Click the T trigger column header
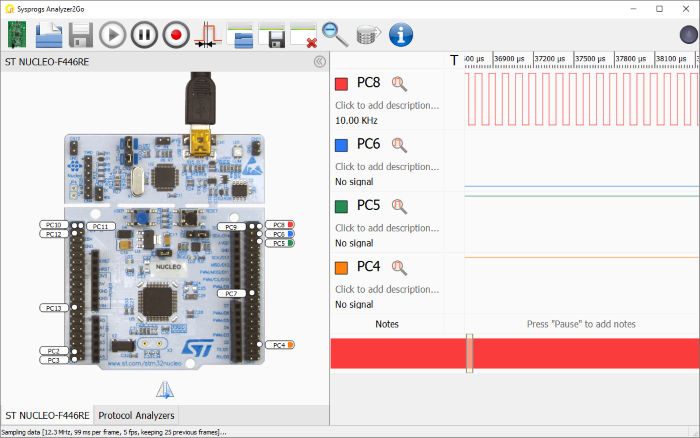 point(454,60)
